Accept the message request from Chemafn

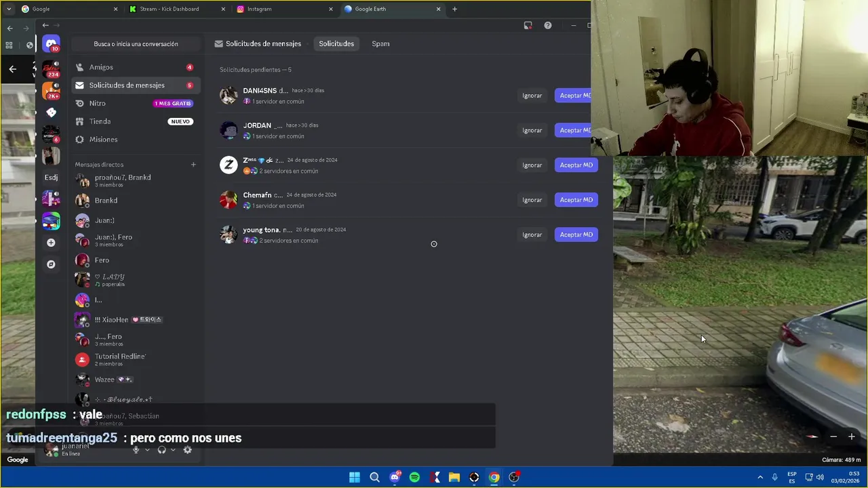[576, 200]
